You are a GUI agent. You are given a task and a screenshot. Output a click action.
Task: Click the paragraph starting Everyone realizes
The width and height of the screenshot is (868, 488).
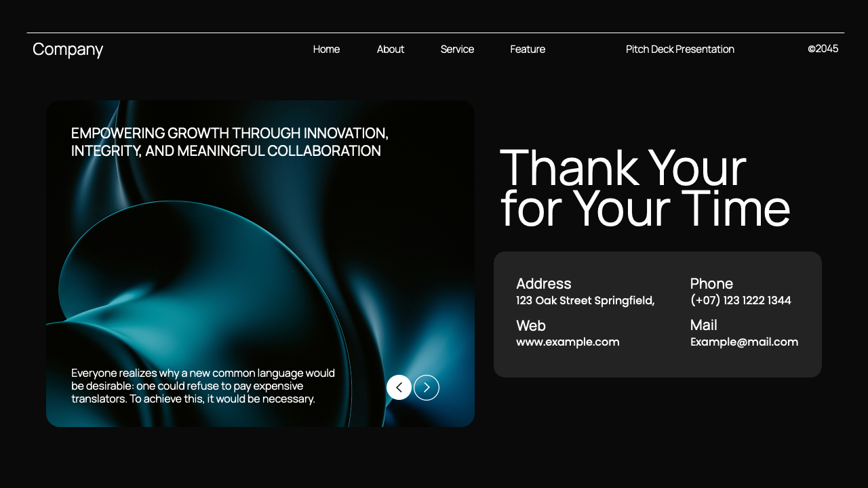[x=203, y=386]
